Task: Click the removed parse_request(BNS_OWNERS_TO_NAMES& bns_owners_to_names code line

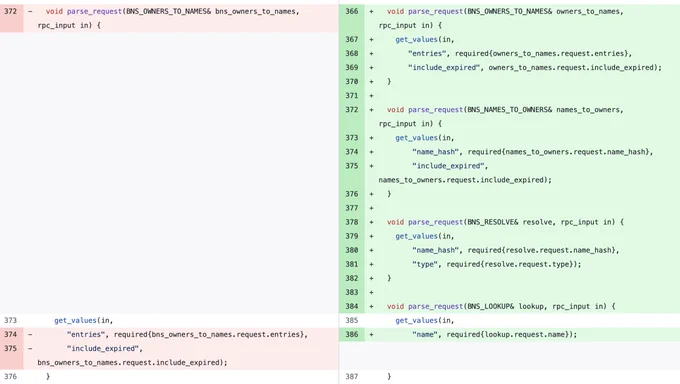Action: 173,12
